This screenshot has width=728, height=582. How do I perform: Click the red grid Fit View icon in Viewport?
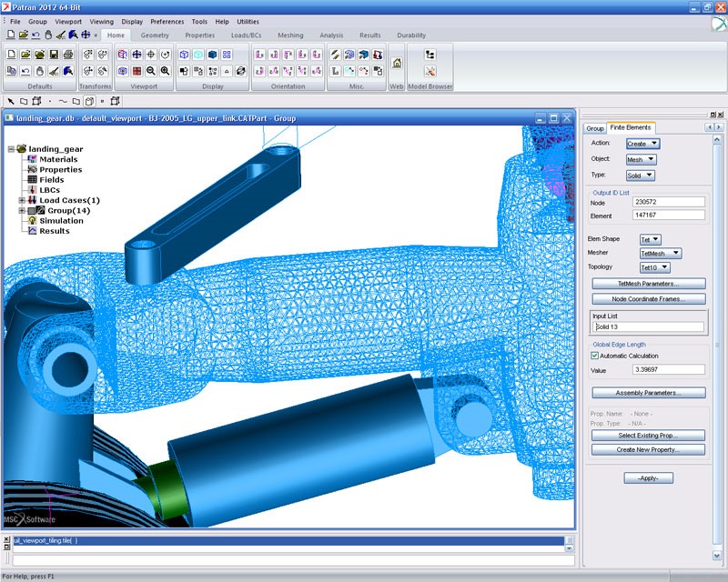pos(137,71)
